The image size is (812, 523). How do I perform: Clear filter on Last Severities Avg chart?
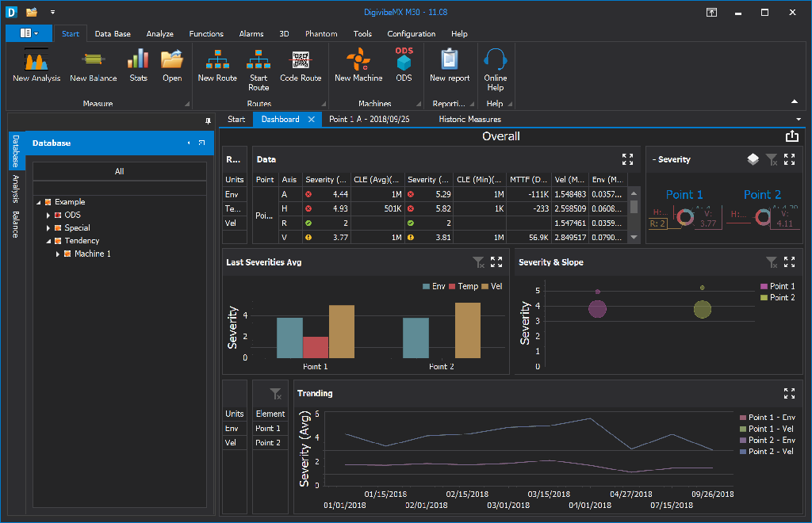pos(479,262)
